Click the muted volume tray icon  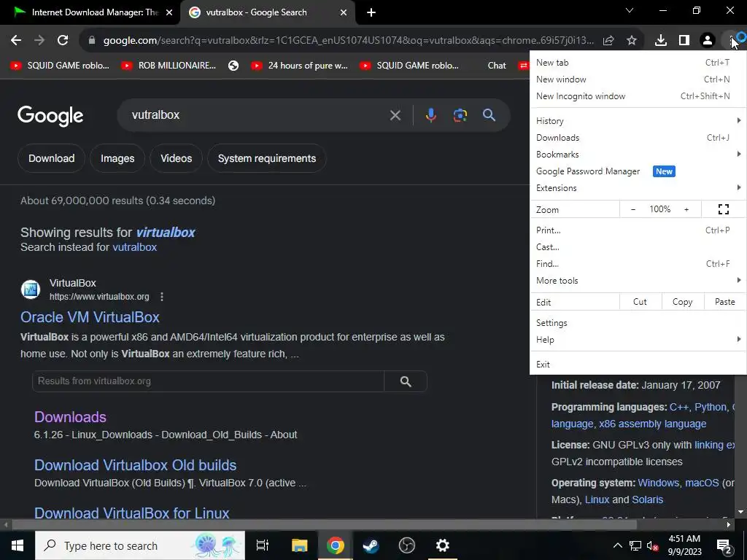[x=652, y=545]
